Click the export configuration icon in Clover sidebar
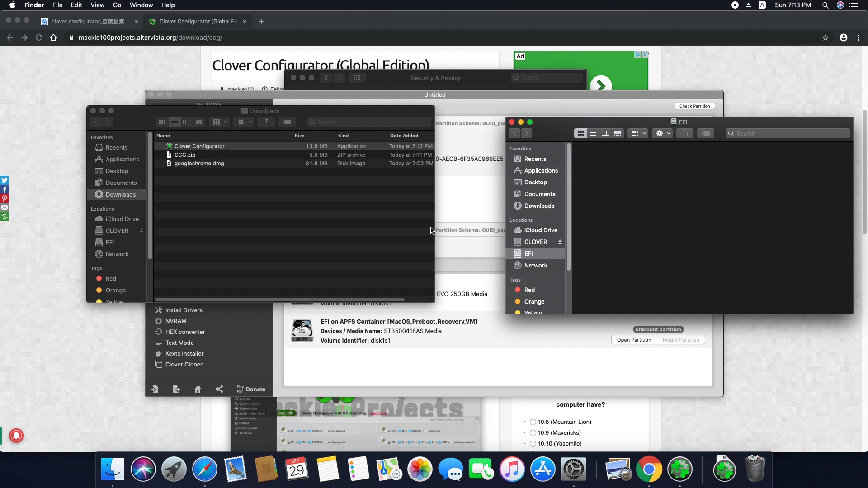Image resolution: width=868 pixels, height=488 pixels. [176, 389]
